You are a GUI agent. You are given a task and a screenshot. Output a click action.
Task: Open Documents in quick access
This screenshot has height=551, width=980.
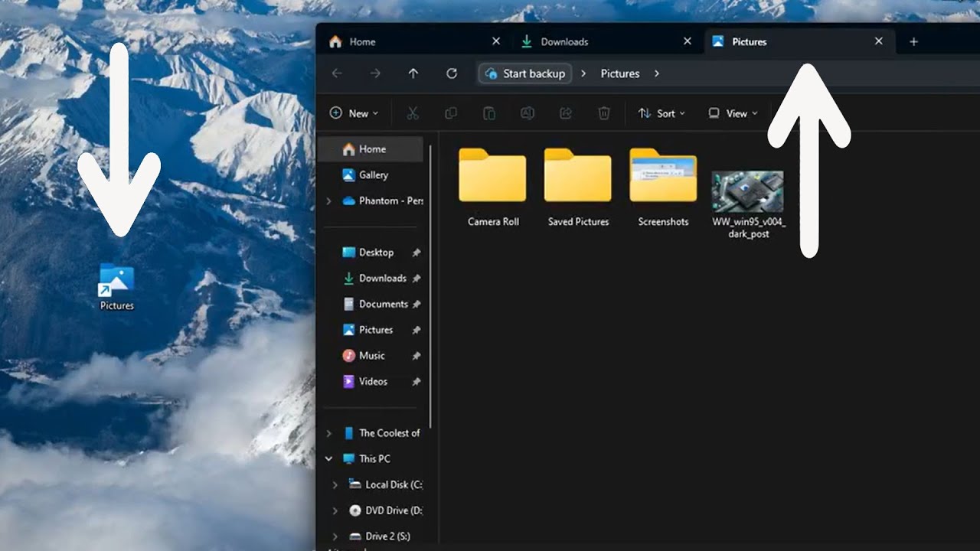tap(375, 304)
